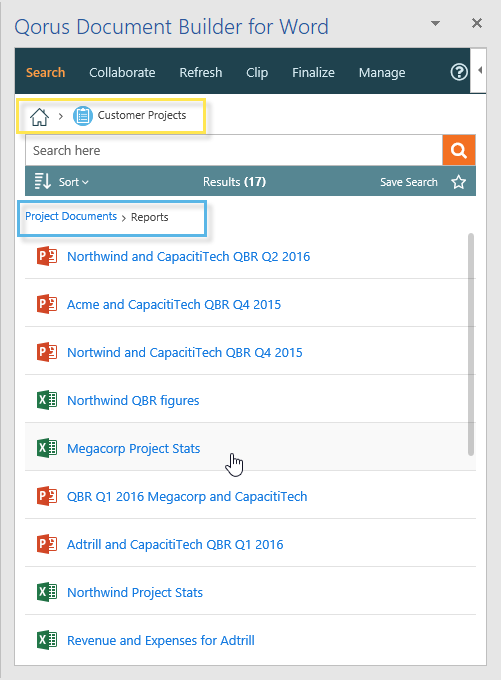Click Excel icon for Revenue and Expenses Adtrill
The width and height of the screenshot is (501, 680).
[x=47, y=640]
